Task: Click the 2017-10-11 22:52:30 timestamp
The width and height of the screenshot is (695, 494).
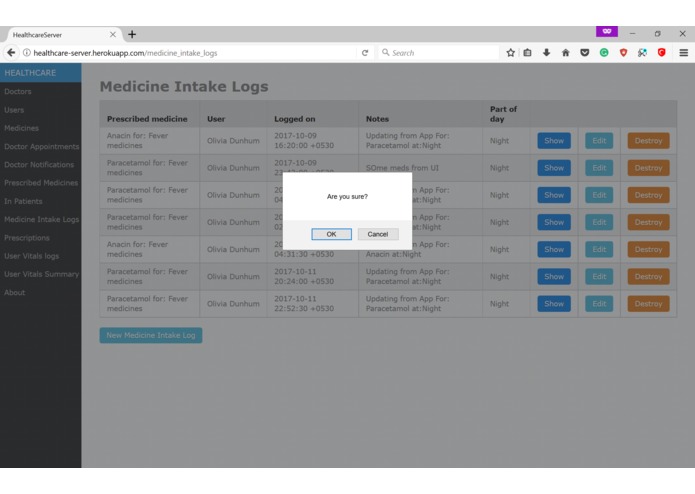Action: 304,303
